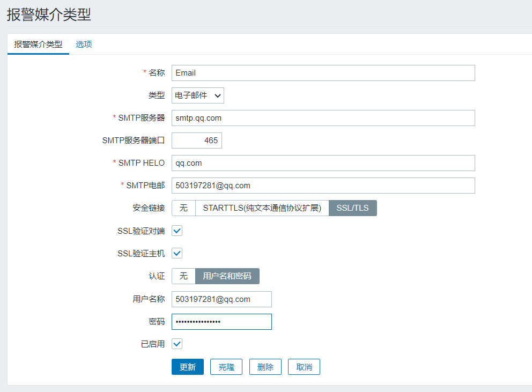This screenshot has height=392, width=532.
Task: Toggle the 已启用 checkbox
Action: click(x=177, y=344)
